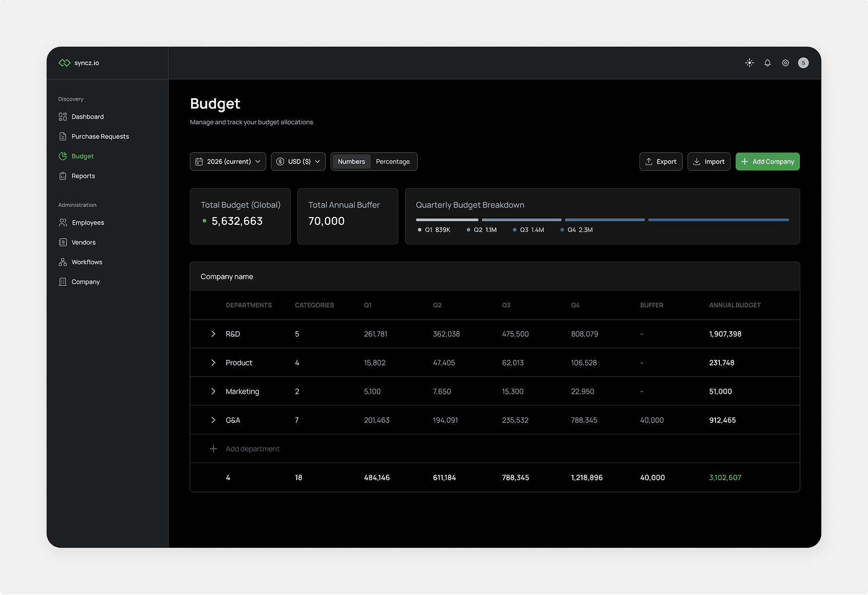Open the notifications bell
This screenshot has width=868, height=595.
[767, 62]
